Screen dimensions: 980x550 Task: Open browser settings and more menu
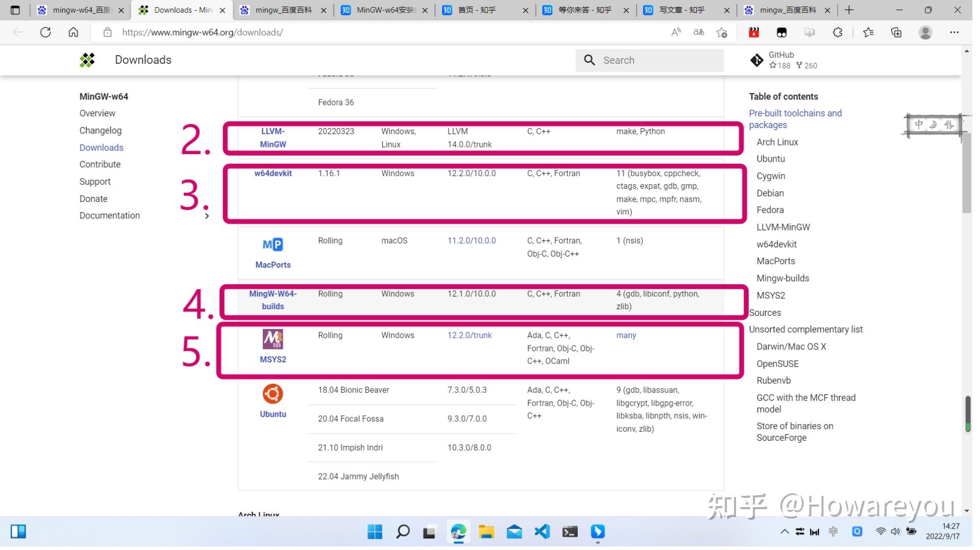tap(954, 32)
